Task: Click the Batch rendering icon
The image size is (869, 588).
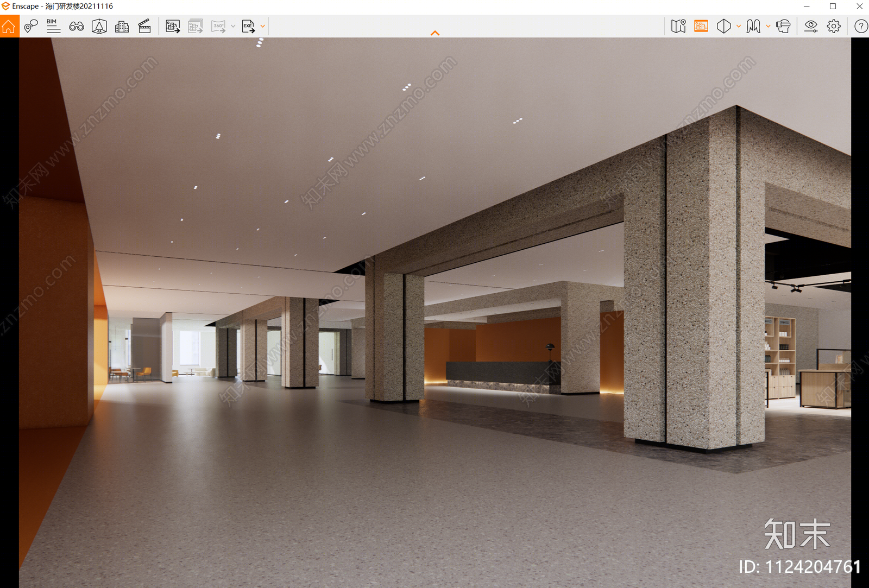Action: point(196,26)
